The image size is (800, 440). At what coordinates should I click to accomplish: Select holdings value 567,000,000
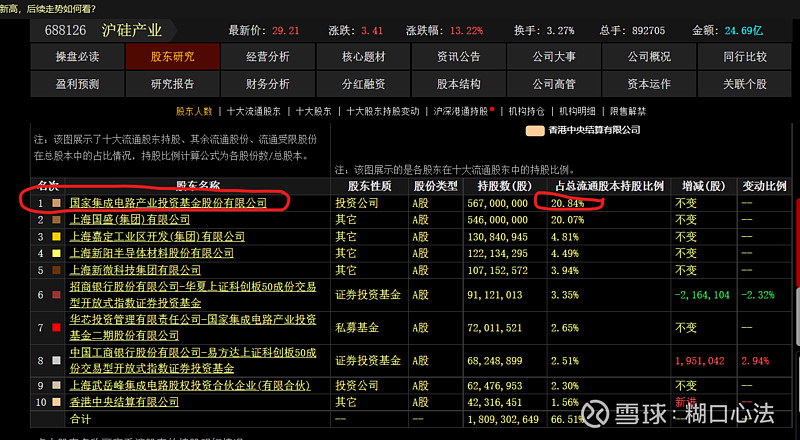coord(497,203)
